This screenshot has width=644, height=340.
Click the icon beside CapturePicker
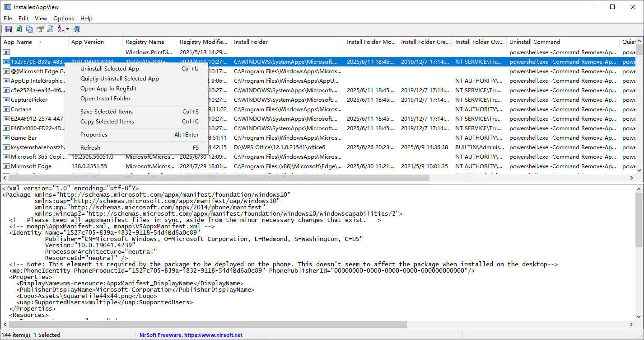(x=6, y=99)
